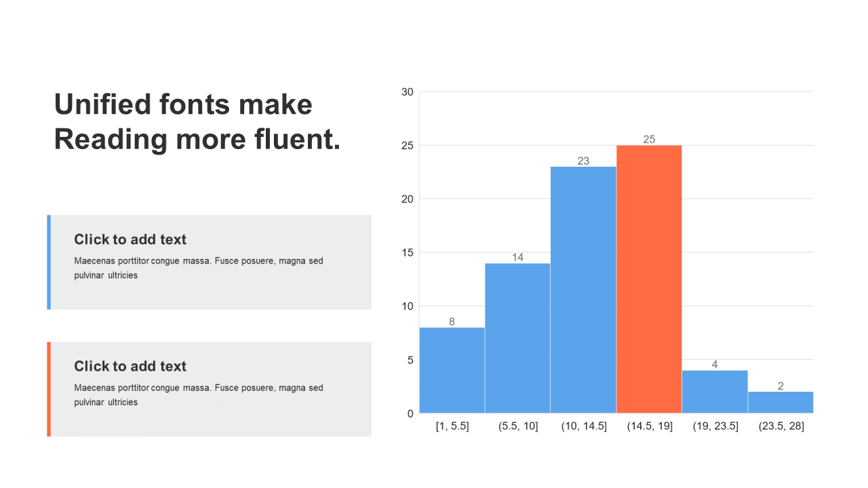Click the slide title about unified fonts

point(197,122)
